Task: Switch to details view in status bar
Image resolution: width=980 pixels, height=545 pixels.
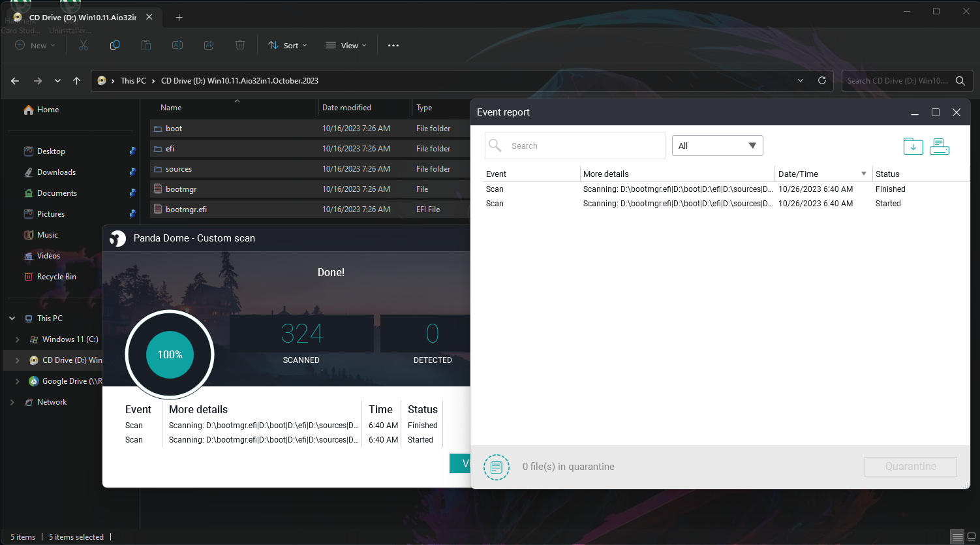Action: tap(957, 537)
